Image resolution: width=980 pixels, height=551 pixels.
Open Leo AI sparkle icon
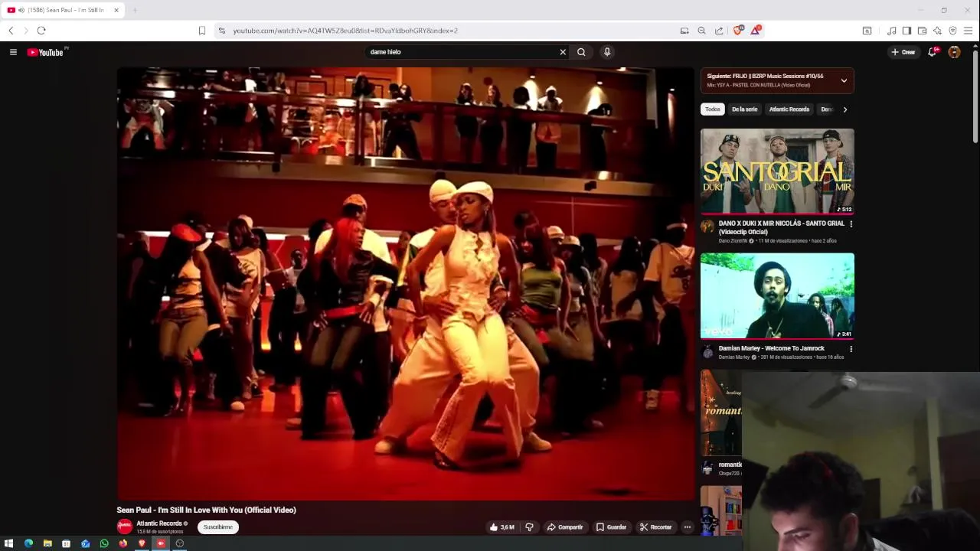(937, 31)
